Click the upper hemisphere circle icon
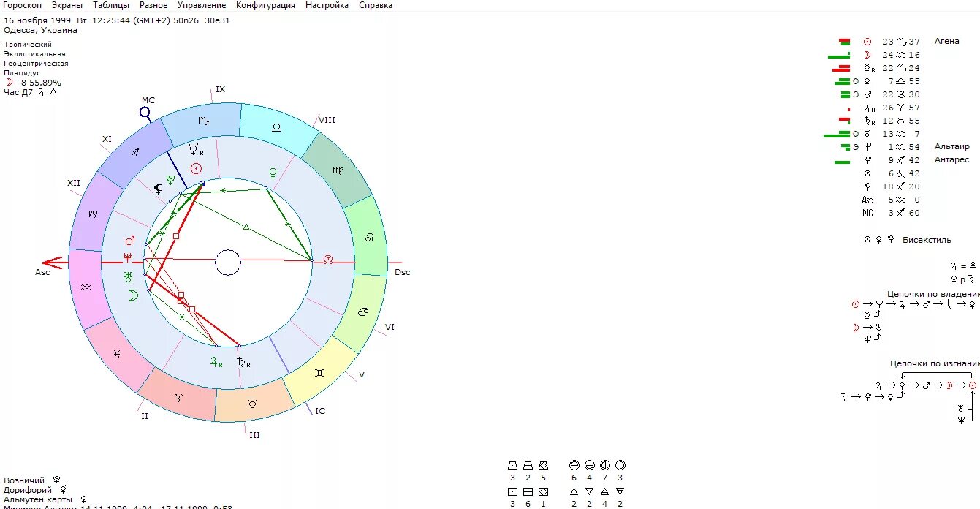The height and width of the screenshot is (509, 980). pos(574,465)
